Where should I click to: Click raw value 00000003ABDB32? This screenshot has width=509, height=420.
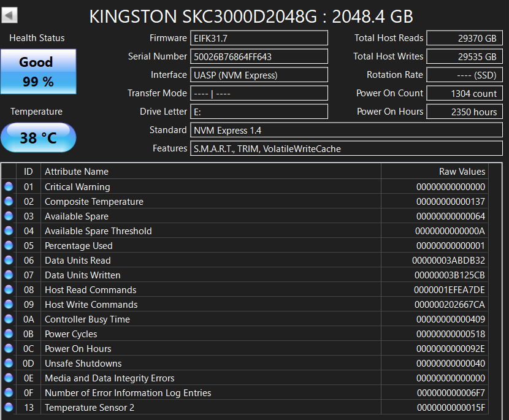click(x=448, y=261)
